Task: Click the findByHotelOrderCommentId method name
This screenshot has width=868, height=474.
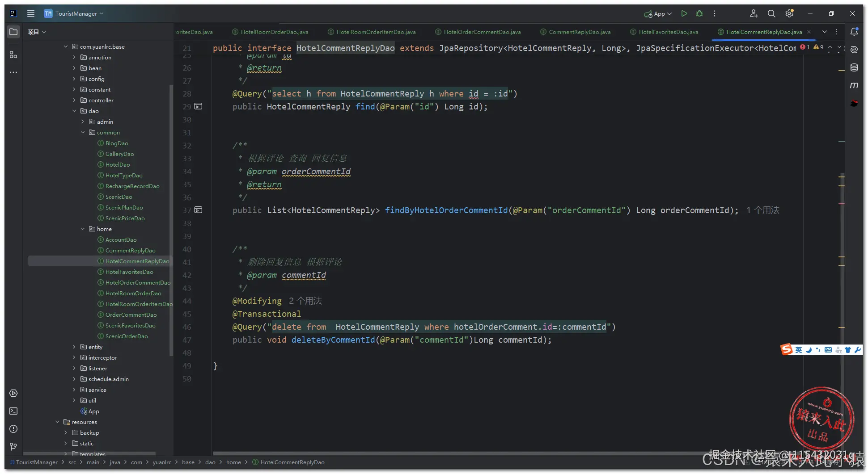Action: click(x=446, y=210)
